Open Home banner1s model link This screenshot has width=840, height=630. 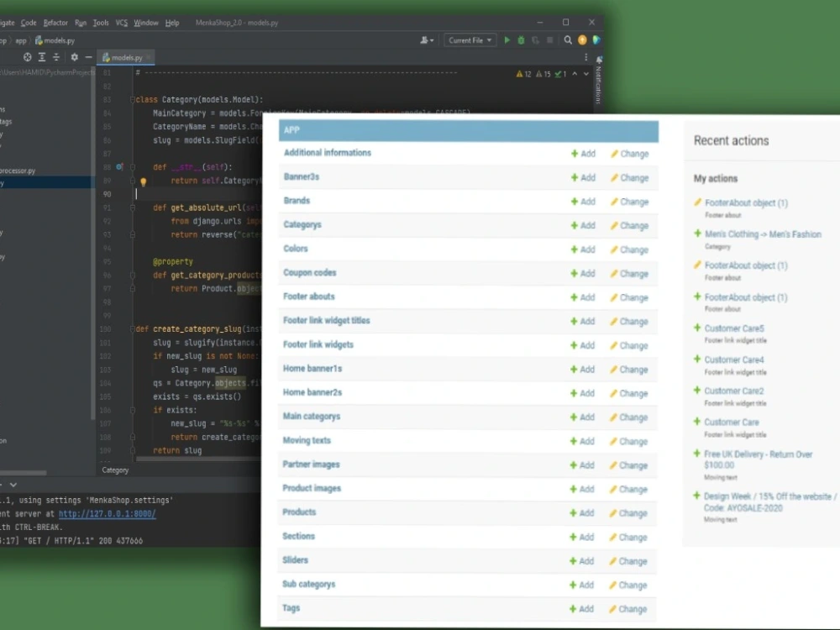click(312, 368)
